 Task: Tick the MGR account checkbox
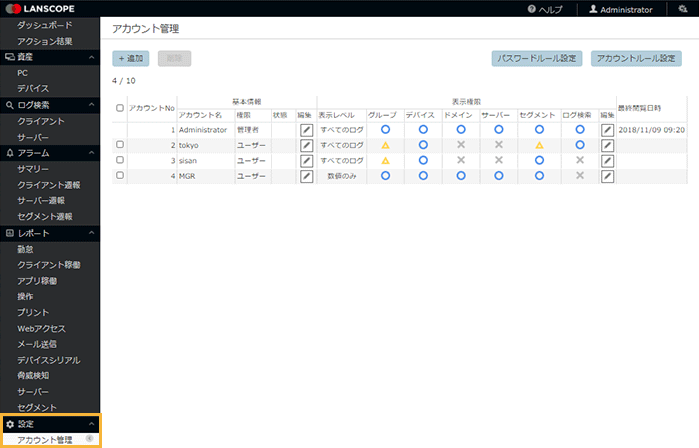coord(120,176)
